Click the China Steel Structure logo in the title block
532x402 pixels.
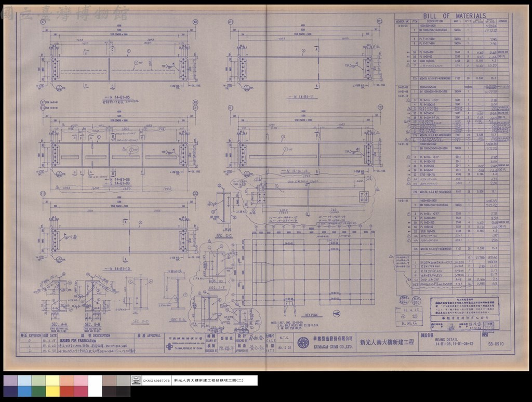point(169,346)
